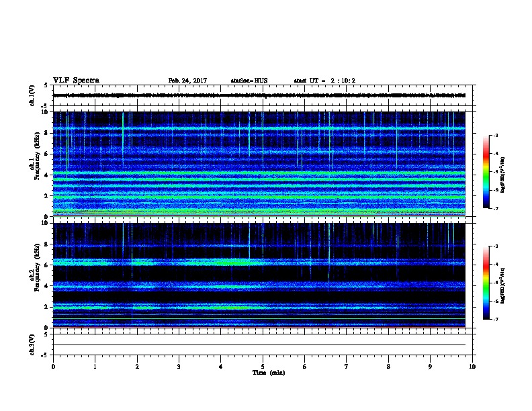Click the ch.2 frequency tick label "6"

coord(46,265)
